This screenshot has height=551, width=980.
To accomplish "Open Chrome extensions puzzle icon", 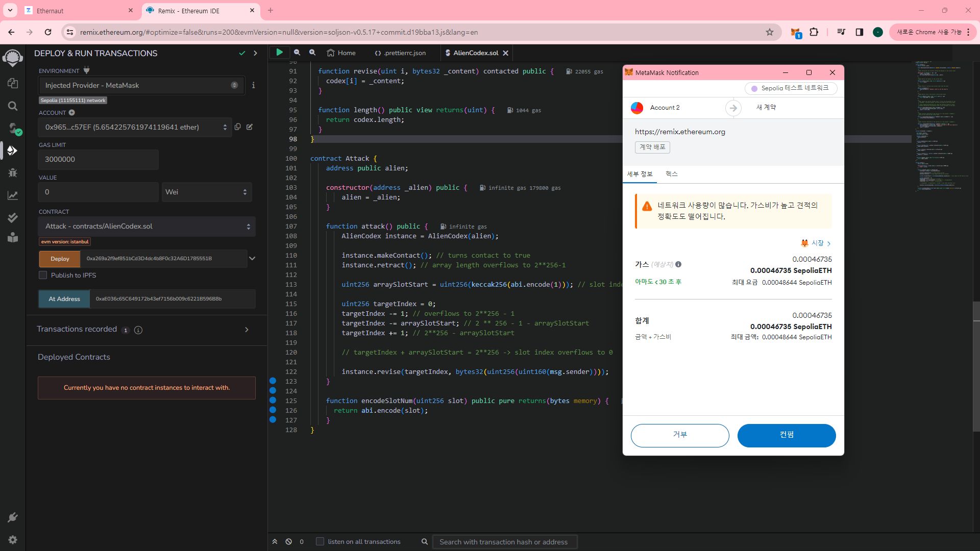I will coord(814,32).
